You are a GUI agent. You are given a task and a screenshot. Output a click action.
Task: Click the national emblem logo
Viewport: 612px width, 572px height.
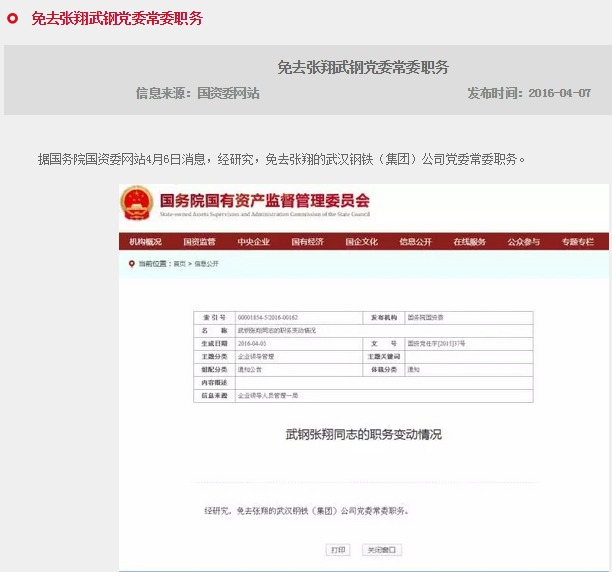click(x=134, y=204)
